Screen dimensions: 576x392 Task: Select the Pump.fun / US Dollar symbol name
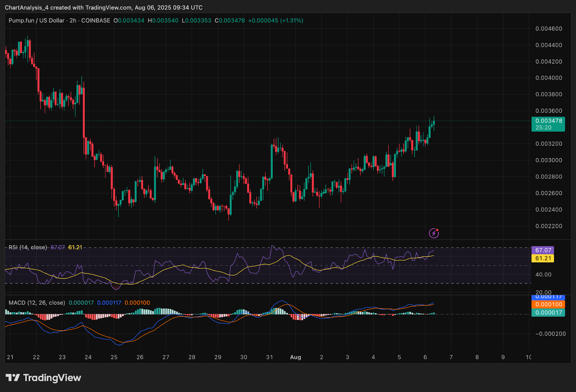pos(36,21)
